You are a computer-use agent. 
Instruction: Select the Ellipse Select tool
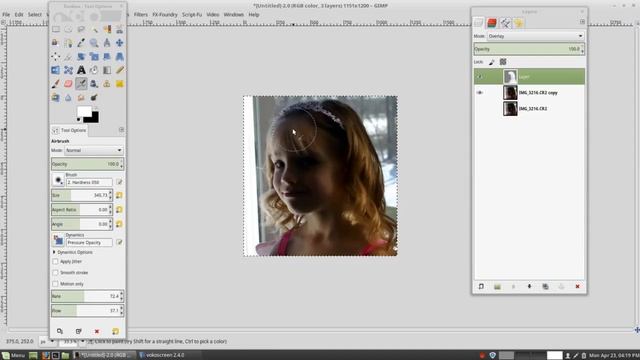pyautogui.click(x=68, y=29)
